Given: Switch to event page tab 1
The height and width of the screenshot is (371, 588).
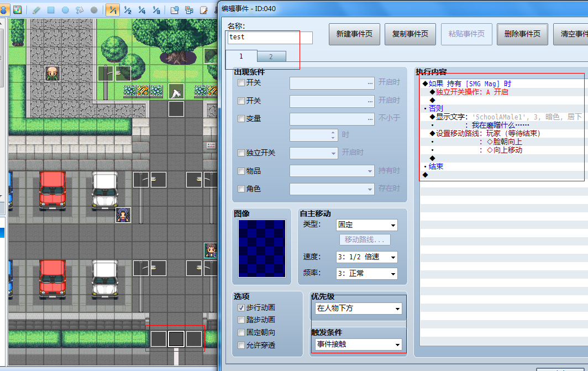Looking at the screenshot, I should coord(241,56).
